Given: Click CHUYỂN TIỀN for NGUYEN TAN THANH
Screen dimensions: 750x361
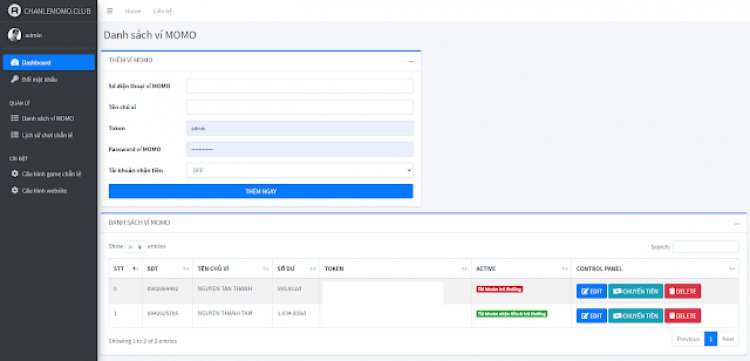Looking at the screenshot, I should coord(636,291).
